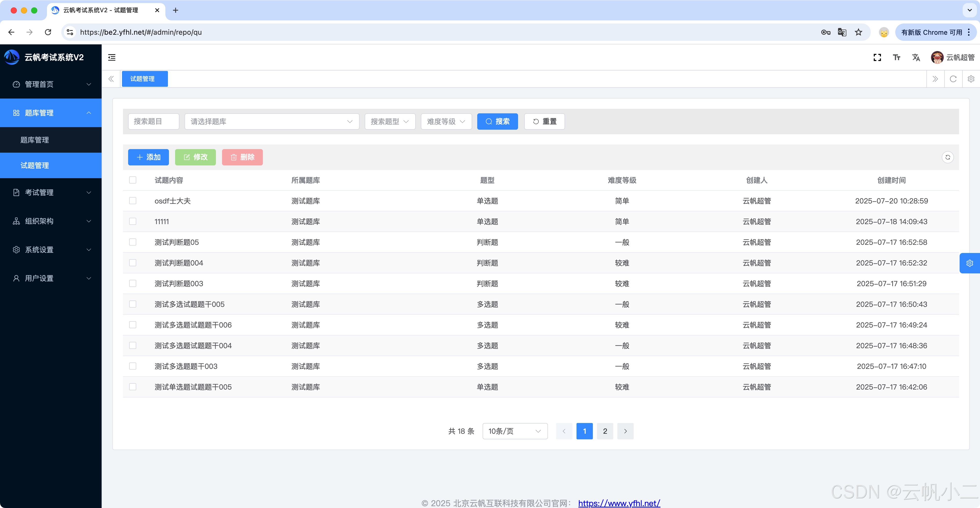Expand the 系统设置 sidebar menu
The width and height of the screenshot is (980, 508).
(x=51, y=250)
